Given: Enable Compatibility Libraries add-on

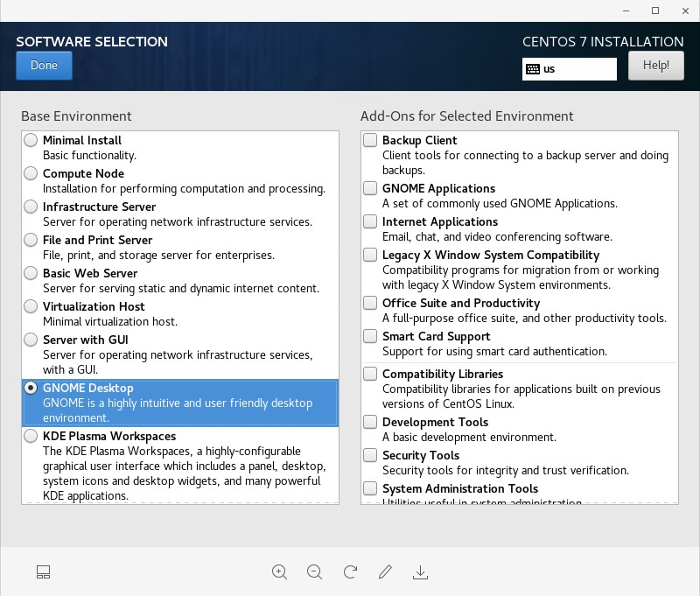Looking at the screenshot, I should pyautogui.click(x=370, y=373).
